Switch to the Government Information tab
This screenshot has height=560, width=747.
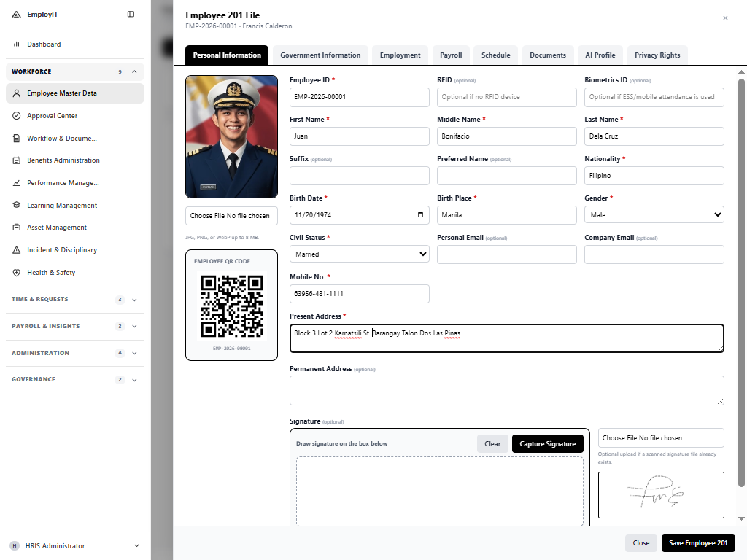coord(320,55)
